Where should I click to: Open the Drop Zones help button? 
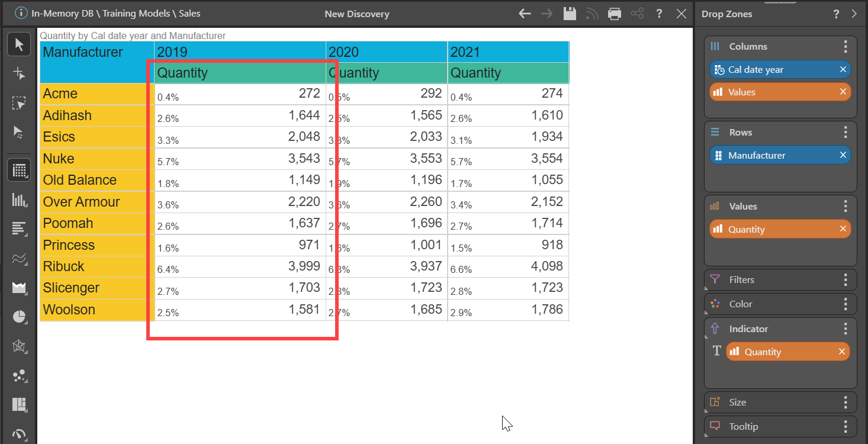[x=836, y=14]
